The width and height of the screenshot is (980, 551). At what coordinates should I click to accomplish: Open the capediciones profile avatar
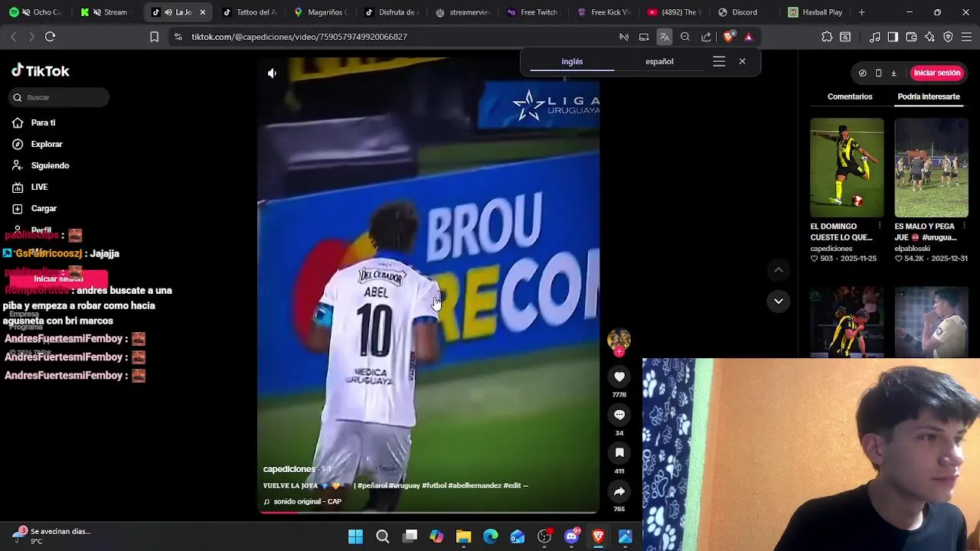[619, 340]
